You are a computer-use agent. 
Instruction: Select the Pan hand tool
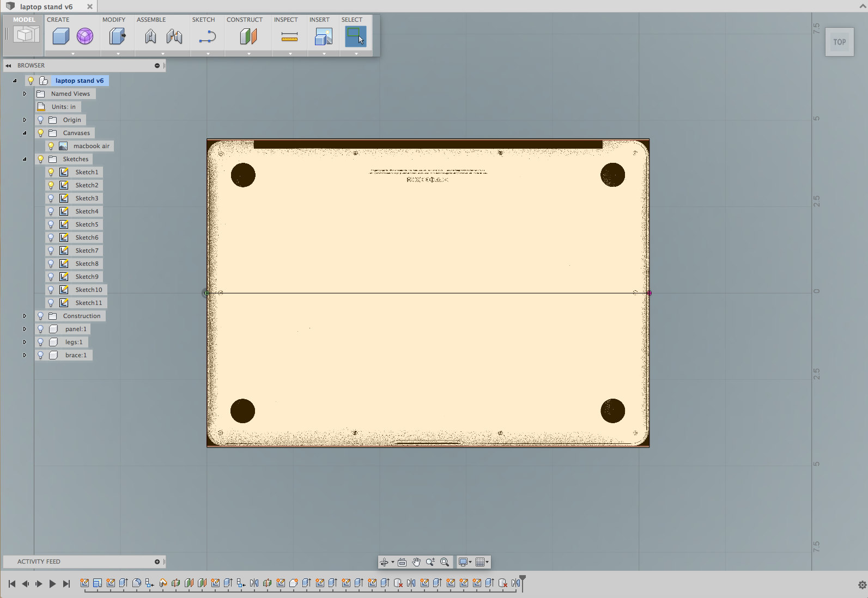416,562
